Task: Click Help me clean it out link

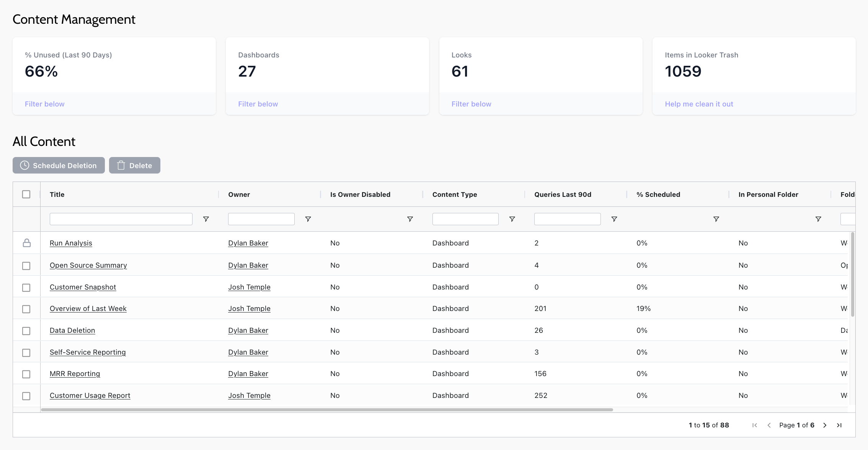Action: 699,104
